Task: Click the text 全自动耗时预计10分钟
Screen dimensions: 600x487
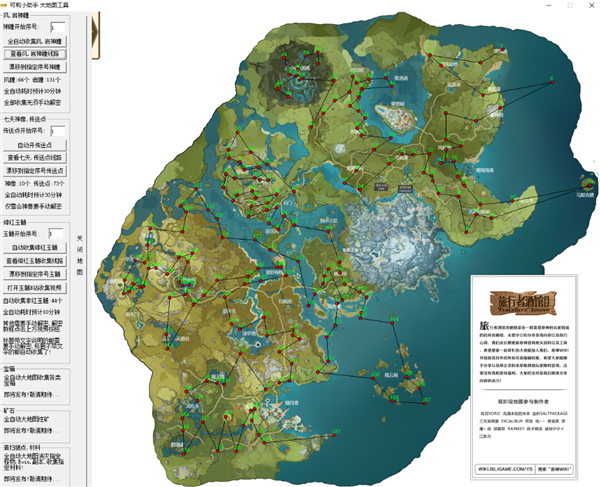Action: click(x=32, y=312)
